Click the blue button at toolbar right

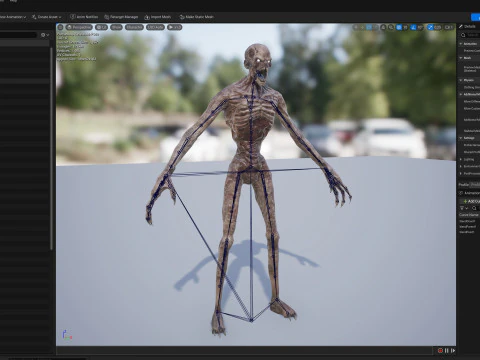(x=476, y=17)
